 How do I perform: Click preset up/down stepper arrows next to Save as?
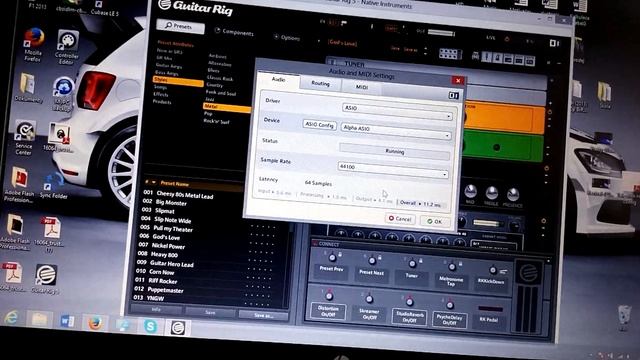[x=425, y=51]
